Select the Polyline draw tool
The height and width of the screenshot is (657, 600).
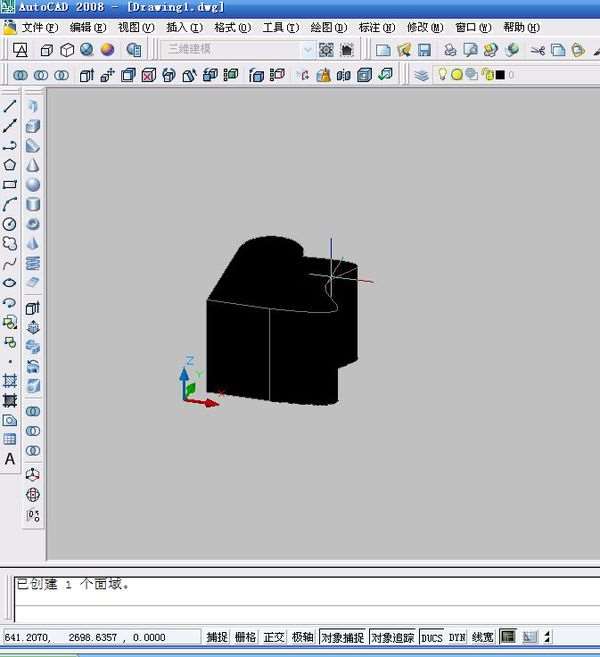pyautogui.click(x=10, y=145)
